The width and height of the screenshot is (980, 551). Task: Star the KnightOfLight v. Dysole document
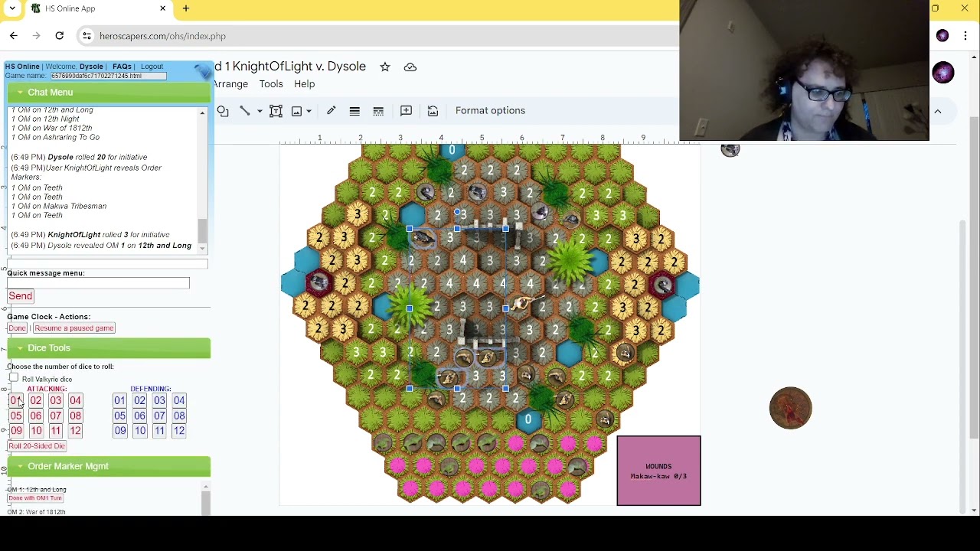385,67
